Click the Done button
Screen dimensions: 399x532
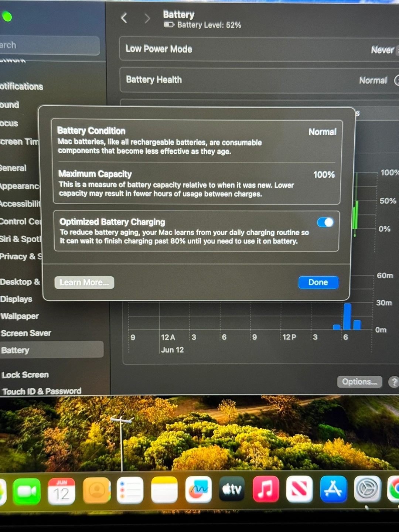click(x=318, y=283)
